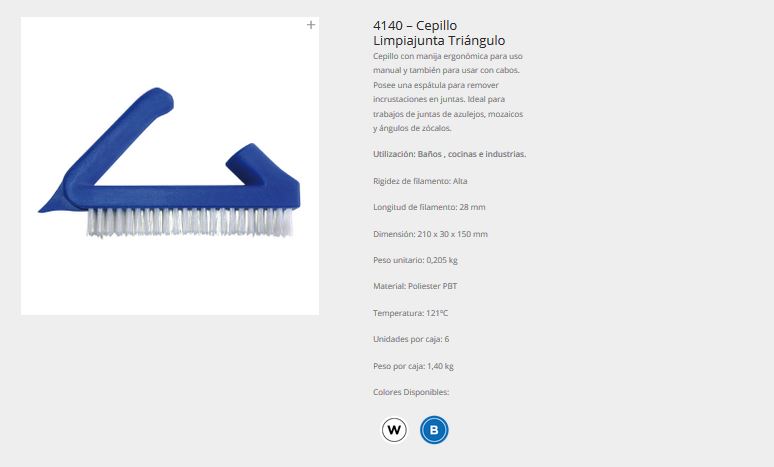The width and height of the screenshot is (774, 467).
Task: Open the blue brush product photo
Action: pos(170,166)
